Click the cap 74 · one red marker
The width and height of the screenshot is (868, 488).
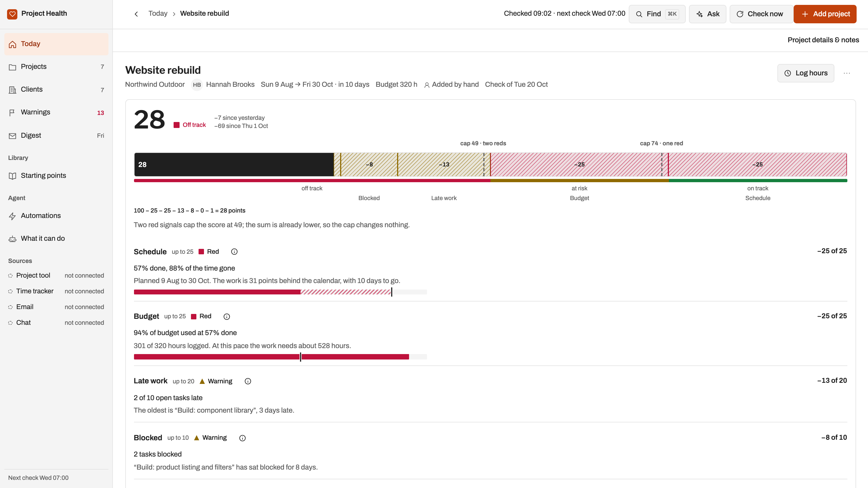(x=661, y=143)
